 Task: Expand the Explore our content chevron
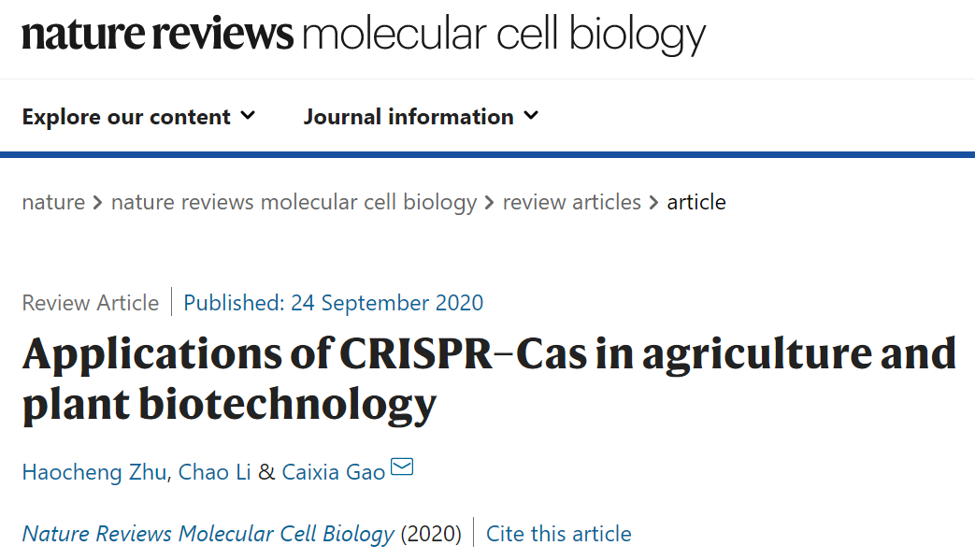click(x=248, y=116)
